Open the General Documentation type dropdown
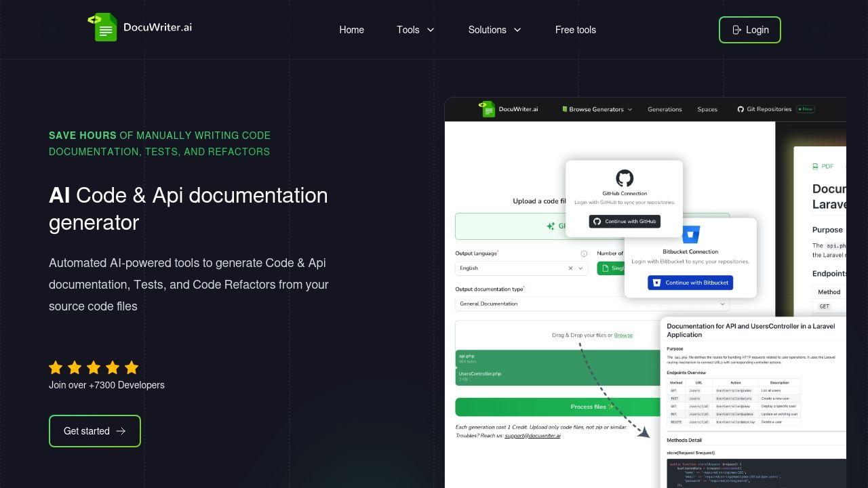This screenshot has height=488, width=868. point(592,304)
